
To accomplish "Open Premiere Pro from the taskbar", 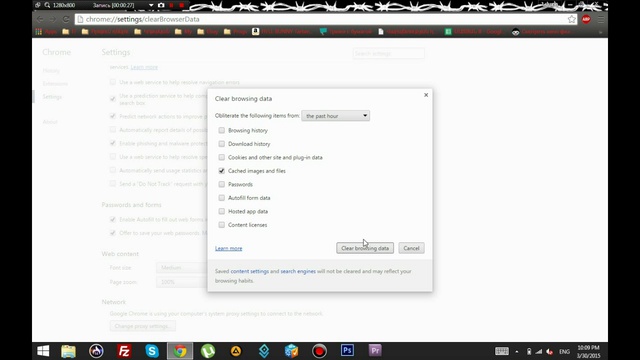I will coord(375,350).
